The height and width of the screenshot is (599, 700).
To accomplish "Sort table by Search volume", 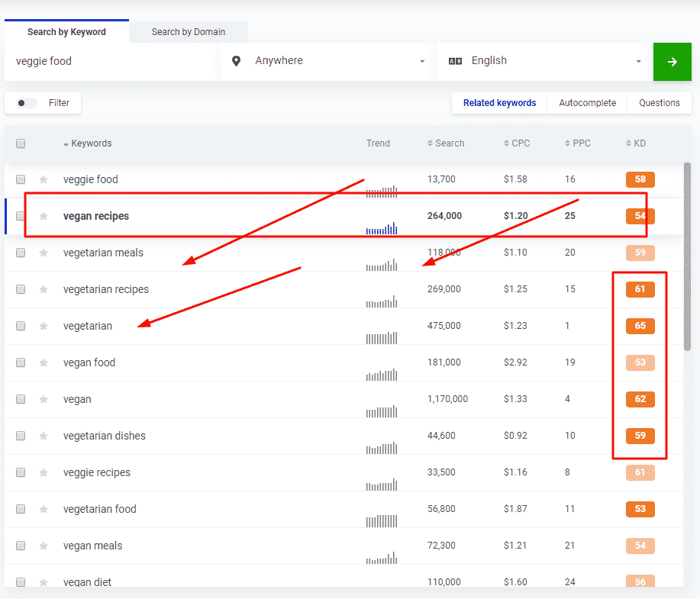I will pos(446,143).
